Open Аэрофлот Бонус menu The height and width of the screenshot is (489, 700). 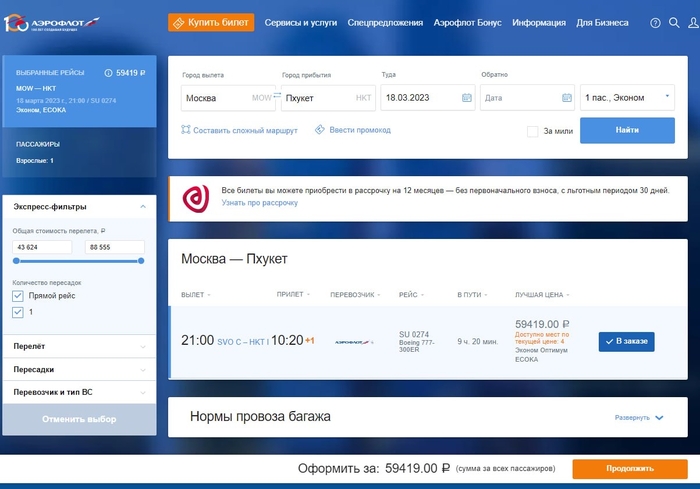click(x=467, y=23)
